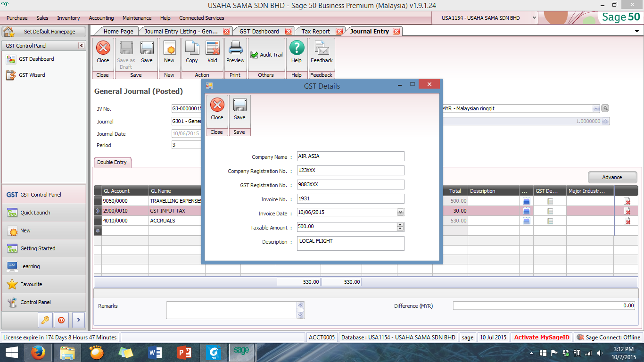Launch GST Wizard from sidebar
644x362 pixels.
[x=32, y=75]
